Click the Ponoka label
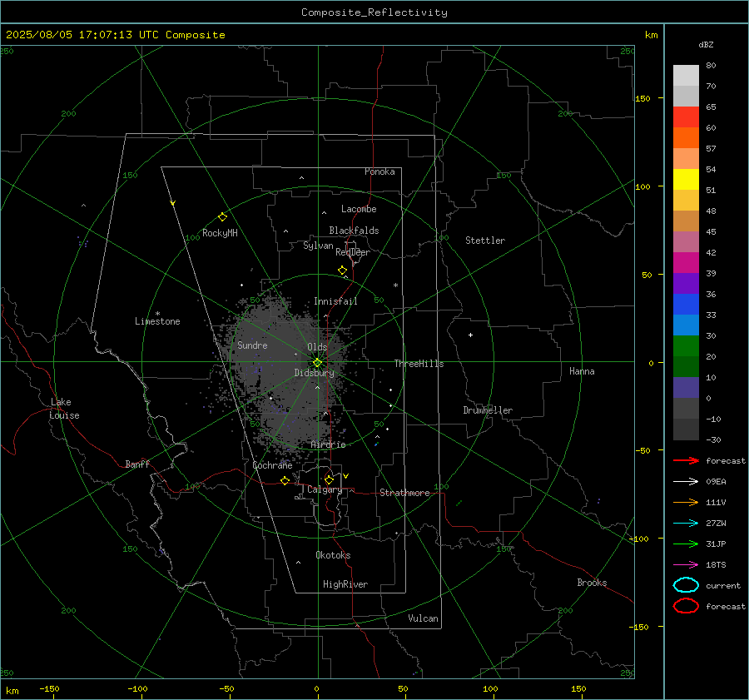This screenshot has width=749, height=700. coord(379,171)
